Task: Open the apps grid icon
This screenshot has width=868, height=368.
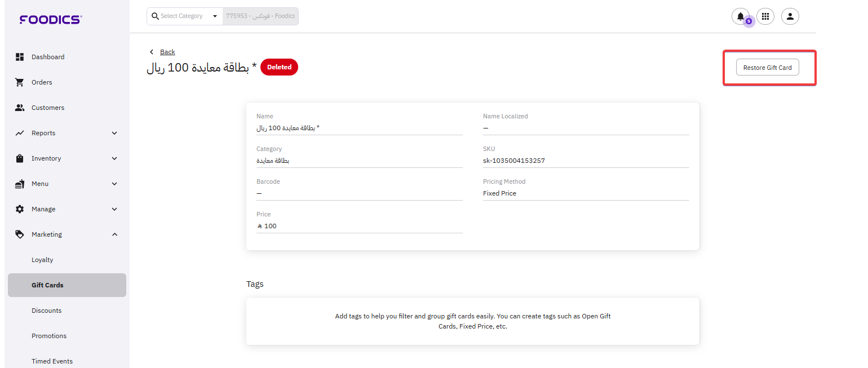Action: pyautogui.click(x=765, y=16)
